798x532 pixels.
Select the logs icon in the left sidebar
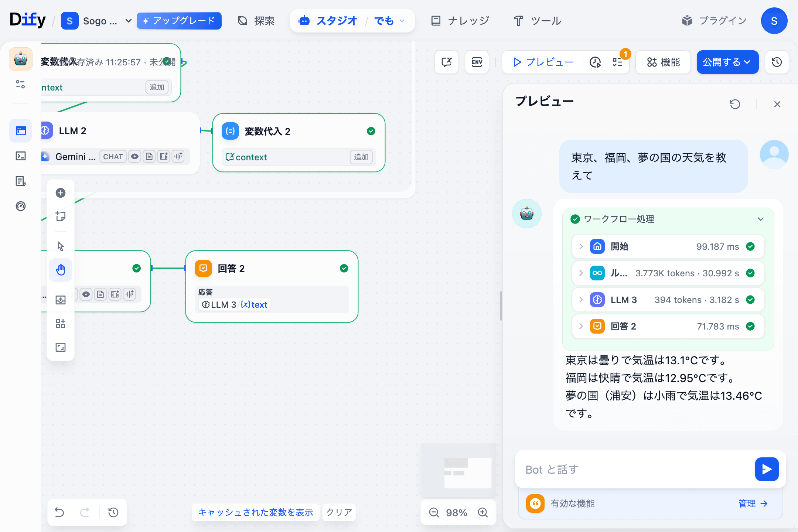[x=20, y=181]
